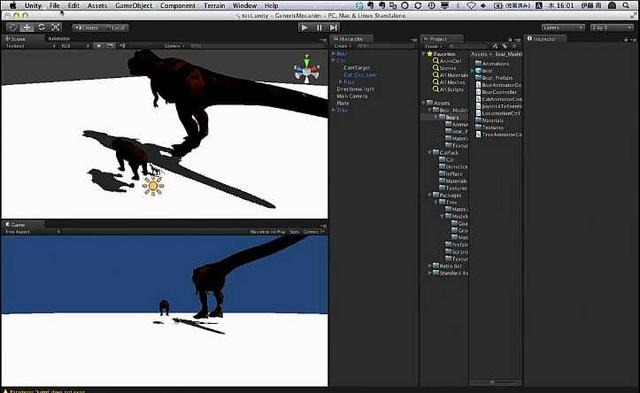
Task: Select Main Camera in Hierarchy
Action: click(352, 96)
